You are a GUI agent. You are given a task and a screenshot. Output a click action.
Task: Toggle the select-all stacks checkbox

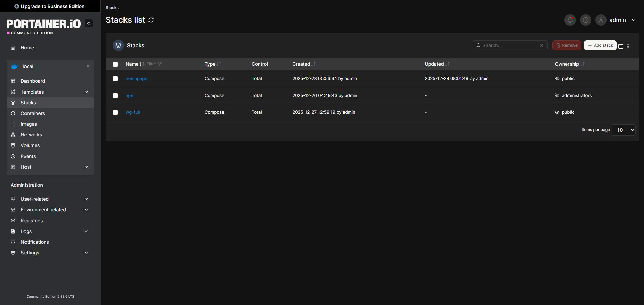click(x=115, y=64)
